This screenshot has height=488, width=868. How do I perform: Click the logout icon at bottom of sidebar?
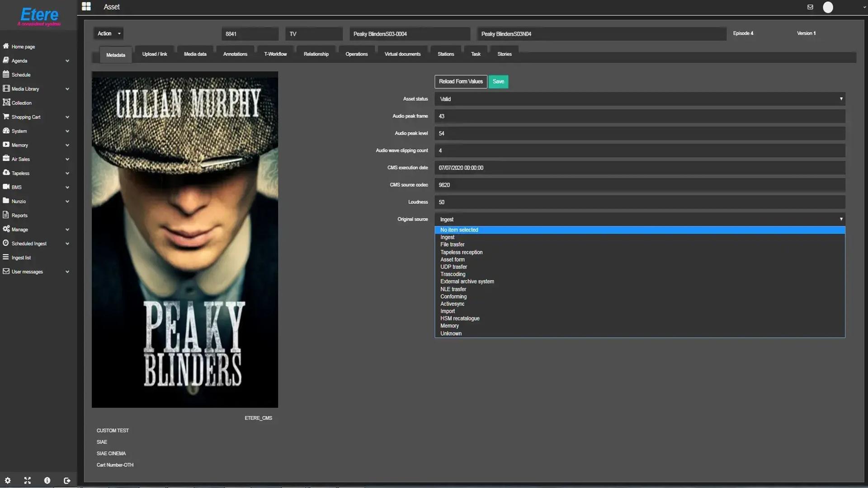point(67,480)
